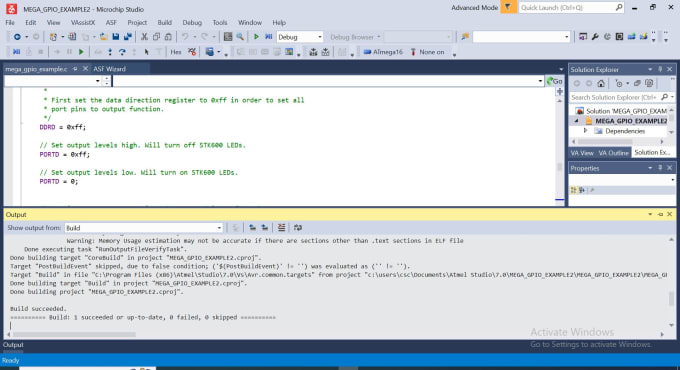Image resolution: width=680 pixels, height=370 pixels.
Task: Open 'Show output from' Build dropdown
Action: 219,228
